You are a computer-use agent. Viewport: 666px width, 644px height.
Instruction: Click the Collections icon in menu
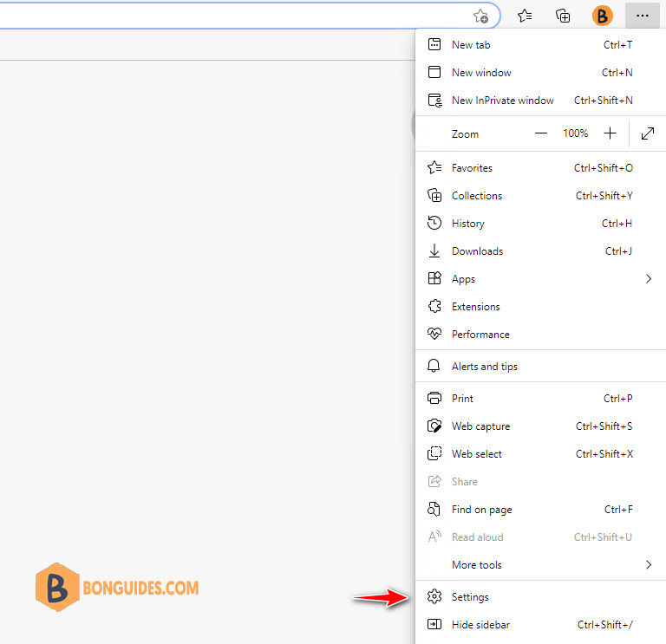click(x=434, y=196)
